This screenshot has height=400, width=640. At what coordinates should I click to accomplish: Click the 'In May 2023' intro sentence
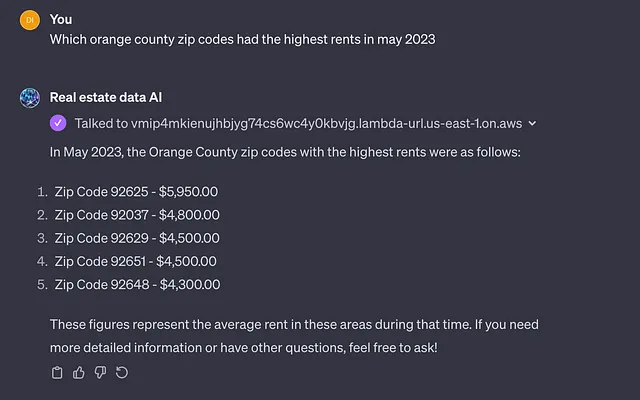pos(285,152)
